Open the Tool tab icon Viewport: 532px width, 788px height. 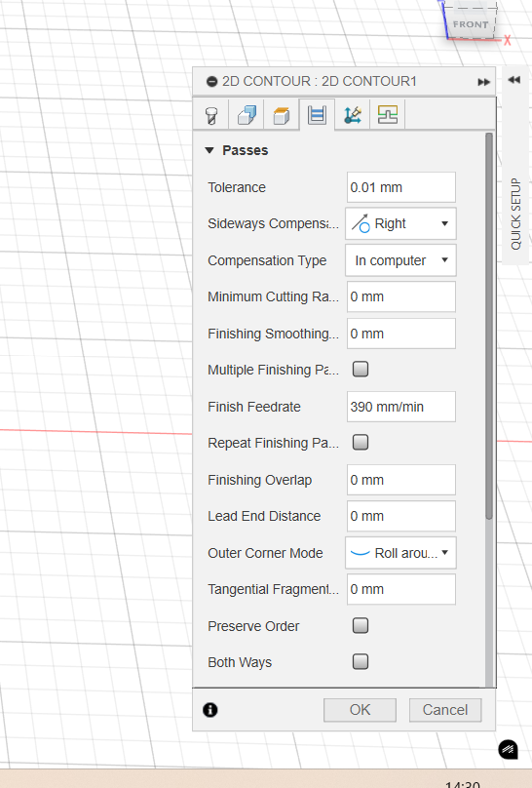[211, 115]
